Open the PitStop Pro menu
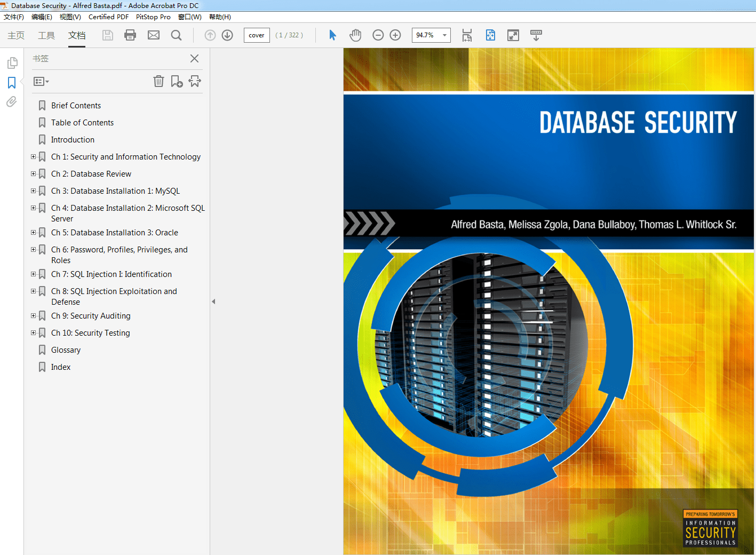The image size is (756, 555). (153, 17)
